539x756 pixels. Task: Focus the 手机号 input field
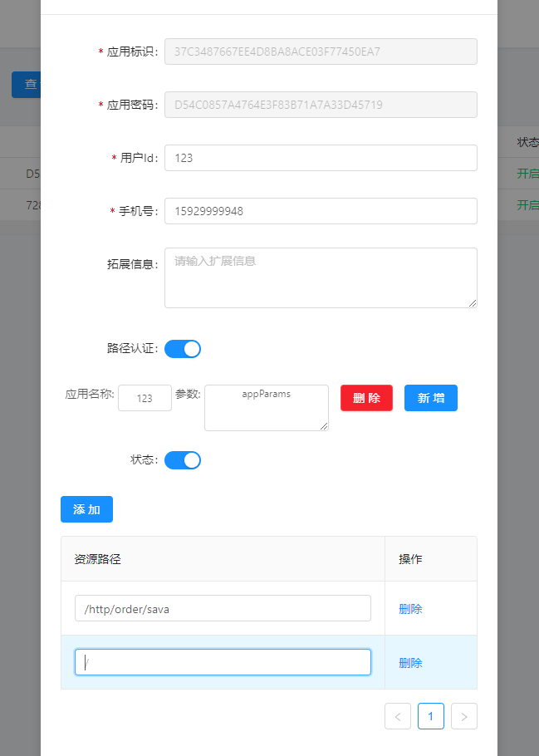[321, 211]
